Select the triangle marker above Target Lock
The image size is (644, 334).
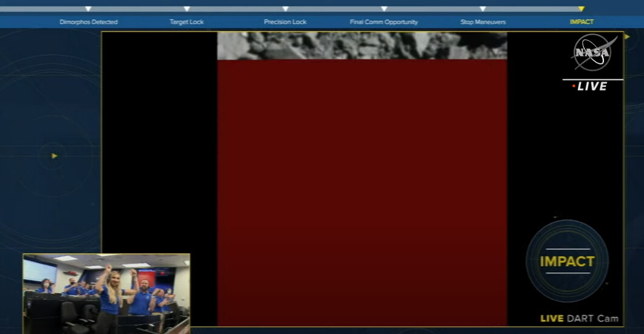186,9
